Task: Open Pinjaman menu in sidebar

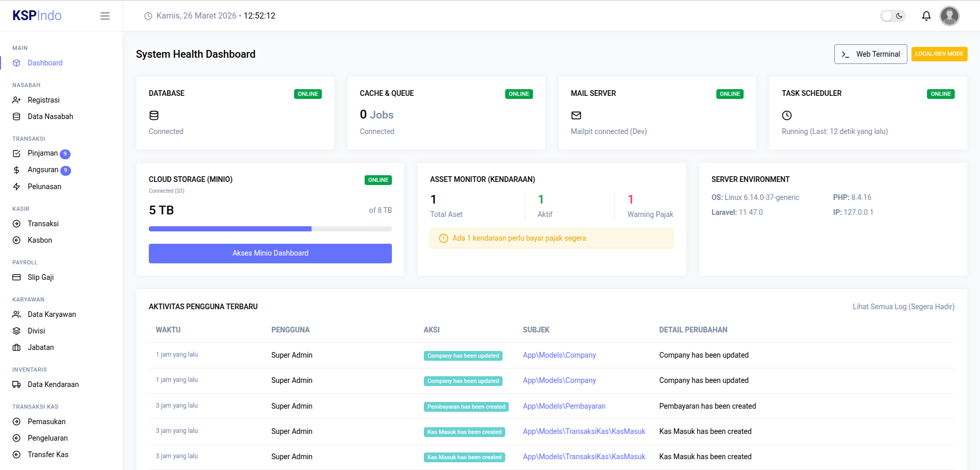Action: [x=43, y=154]
